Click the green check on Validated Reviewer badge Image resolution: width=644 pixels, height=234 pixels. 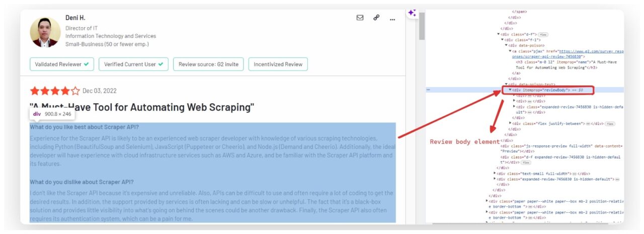click(87, 64)
